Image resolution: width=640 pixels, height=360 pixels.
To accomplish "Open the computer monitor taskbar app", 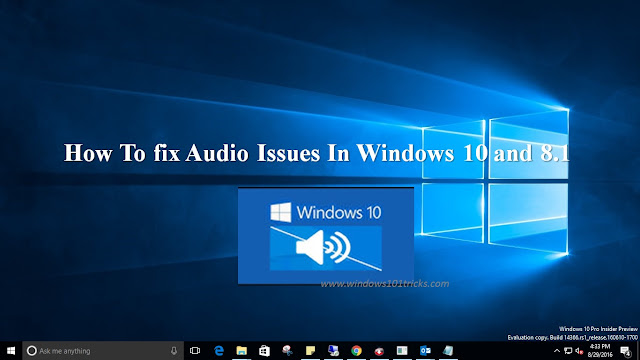I will tap(333, 351).
